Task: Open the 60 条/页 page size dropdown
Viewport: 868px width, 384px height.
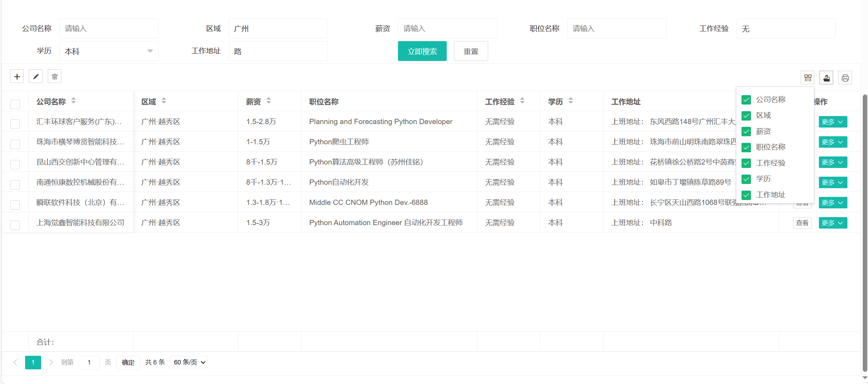Action: coord(189,362)
